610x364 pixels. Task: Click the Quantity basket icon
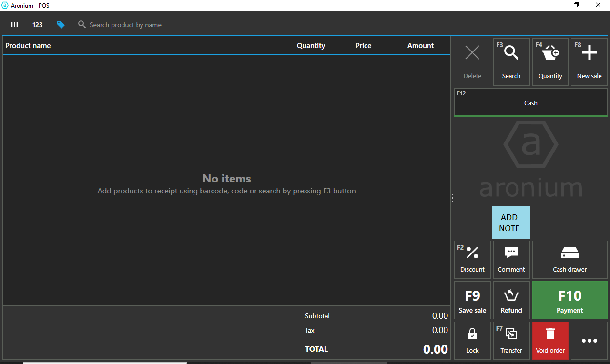point(550,62)
